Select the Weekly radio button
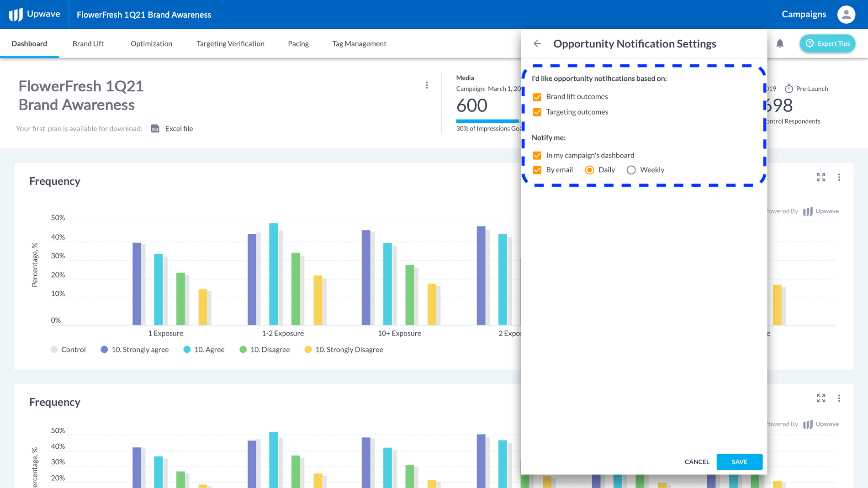This screenshot has width=868, height=488. point(631,170)
